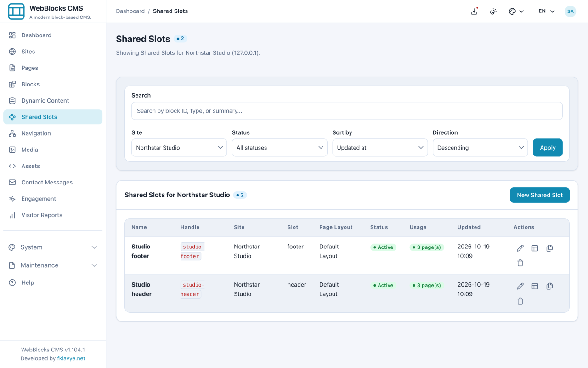Open the downloads/updates icon in the top bar
The height and width of the screenshot is (368, 588).
click(475, 11)
